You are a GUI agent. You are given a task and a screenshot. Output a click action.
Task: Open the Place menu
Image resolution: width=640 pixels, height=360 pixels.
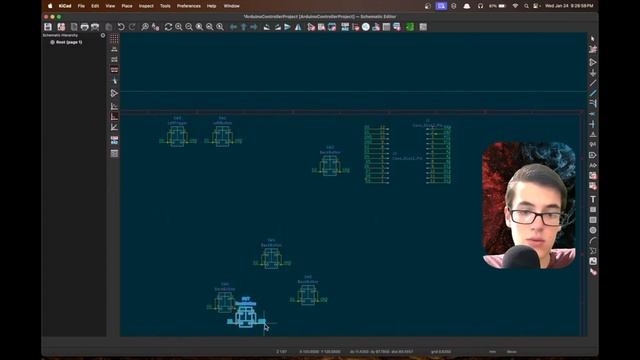(127, 6)
